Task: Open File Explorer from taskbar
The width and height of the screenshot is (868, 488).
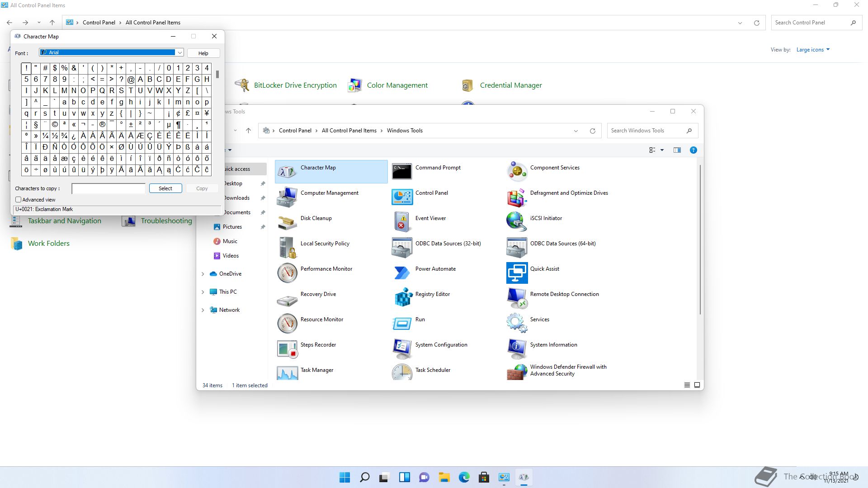Action: point(444,477)
